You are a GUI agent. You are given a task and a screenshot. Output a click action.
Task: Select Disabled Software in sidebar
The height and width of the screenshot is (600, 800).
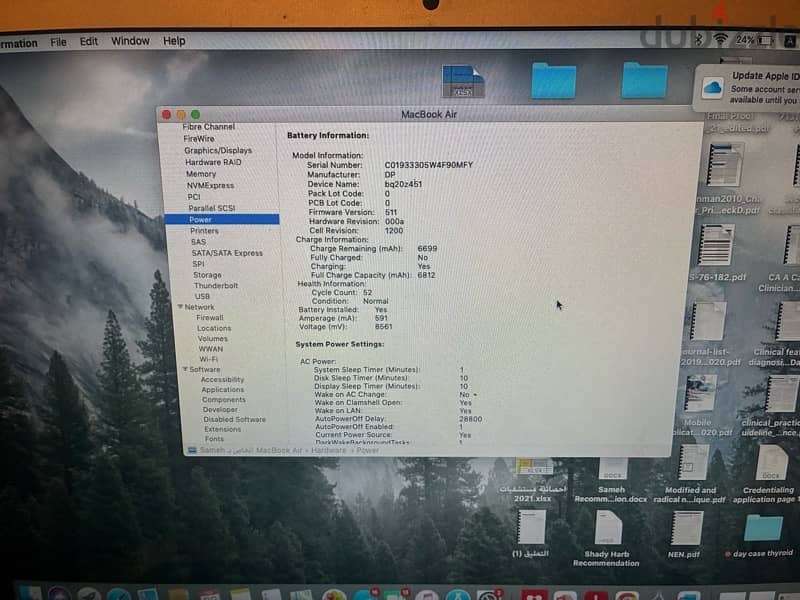(x=235, y=419)
